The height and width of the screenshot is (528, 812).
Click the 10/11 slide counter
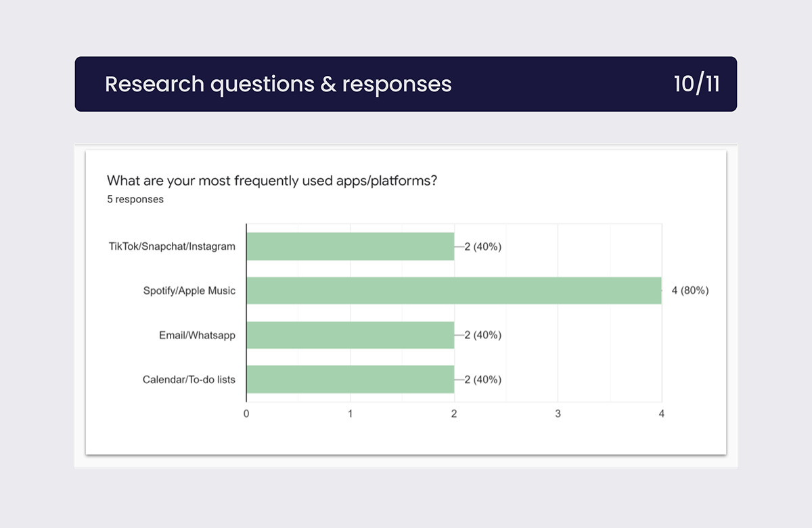point(696,84)
